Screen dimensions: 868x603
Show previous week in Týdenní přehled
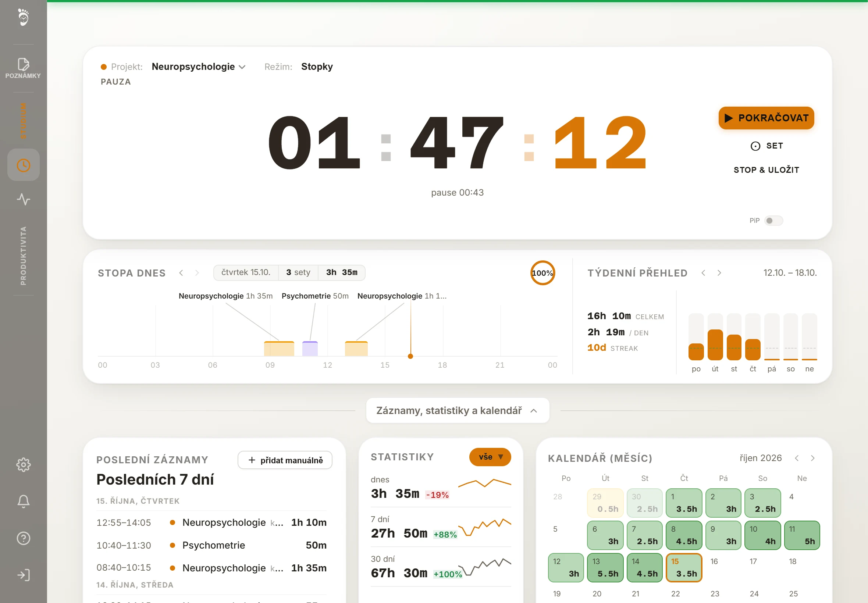[703, 273]
